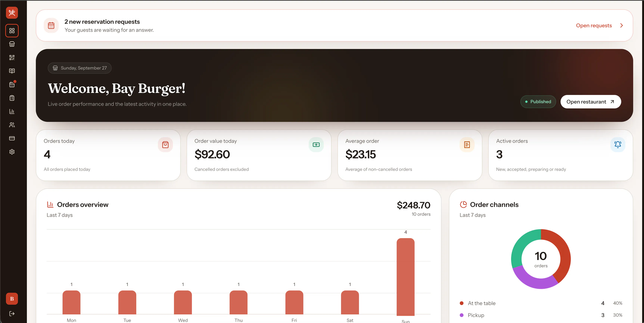The image size is (644, 323).
Task: Open the storefront sidebar icon
Action: [12, 44]
